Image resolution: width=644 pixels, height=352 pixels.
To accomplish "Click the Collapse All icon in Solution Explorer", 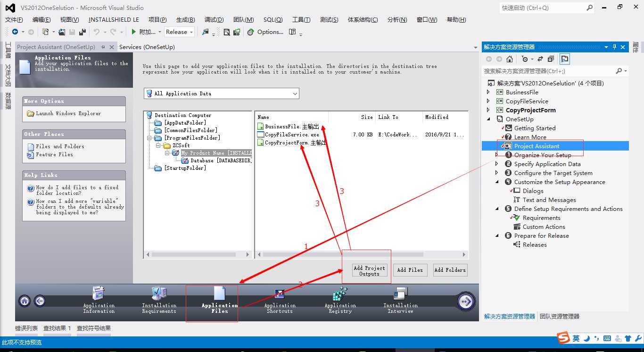I will point(551,59).
